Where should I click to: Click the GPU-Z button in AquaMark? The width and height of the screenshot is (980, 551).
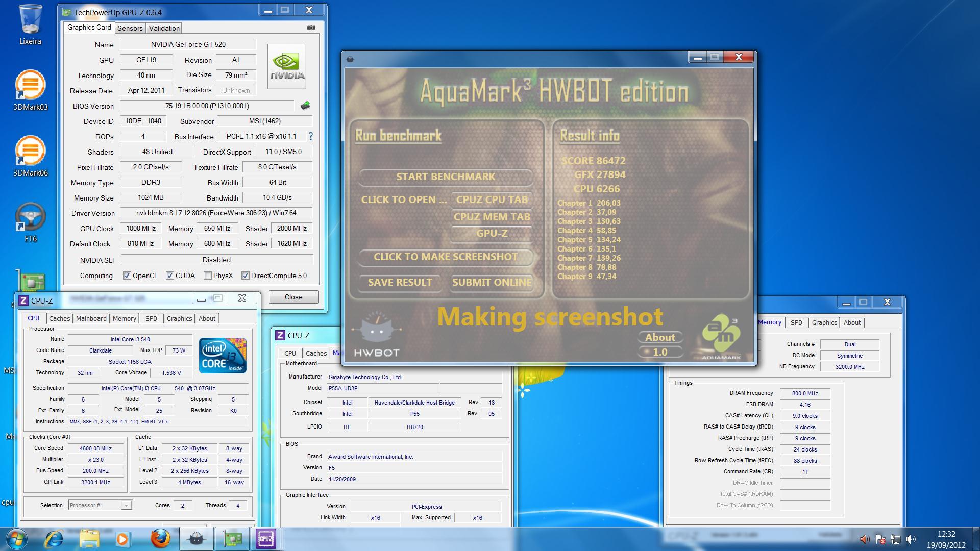coord(492,233)
